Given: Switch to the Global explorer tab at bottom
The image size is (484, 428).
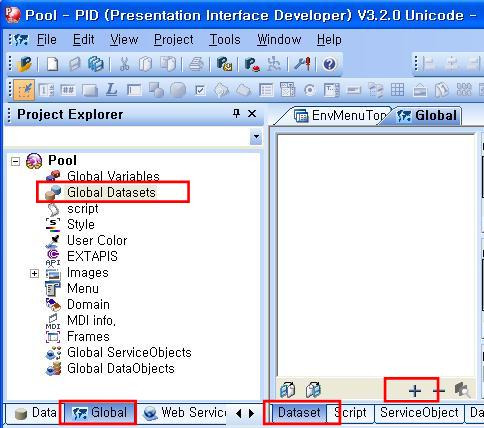Looking at the screenshot, I should (x=99, y=413).
